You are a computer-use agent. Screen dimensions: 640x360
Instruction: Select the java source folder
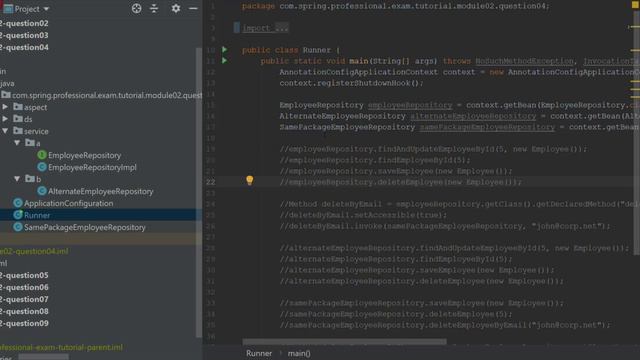pyautogui.click(x=7, y=83)
